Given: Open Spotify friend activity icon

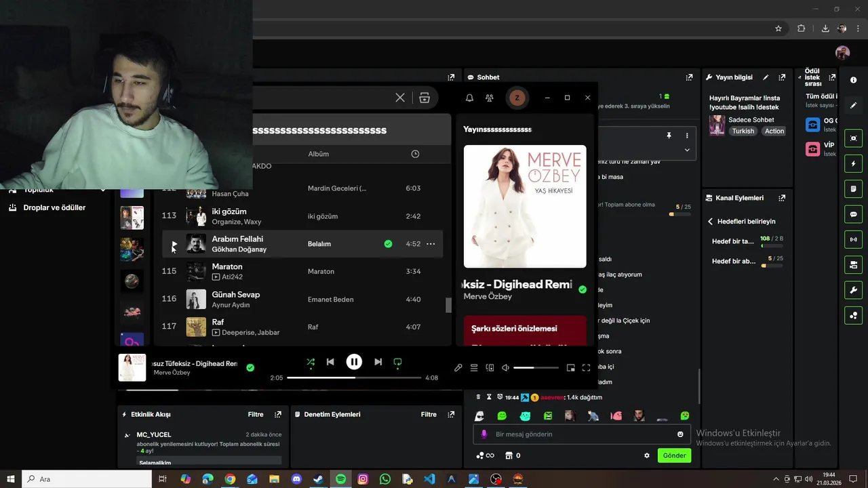Looking at the screenshot, I should pos(490,98).
